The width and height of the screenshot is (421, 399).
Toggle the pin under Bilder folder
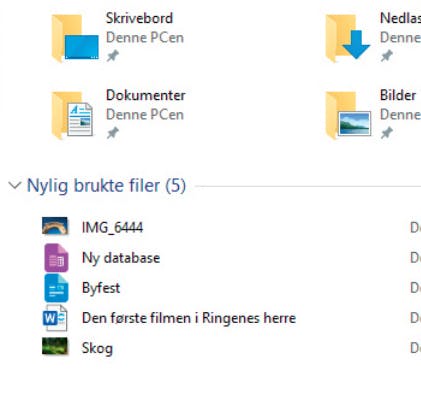(x=387, y=133)
